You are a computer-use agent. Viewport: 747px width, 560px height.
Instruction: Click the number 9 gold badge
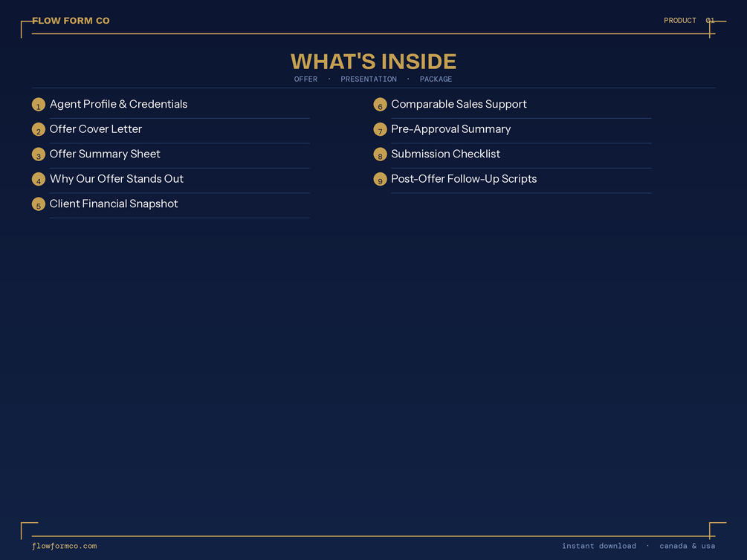pos(380,179)
